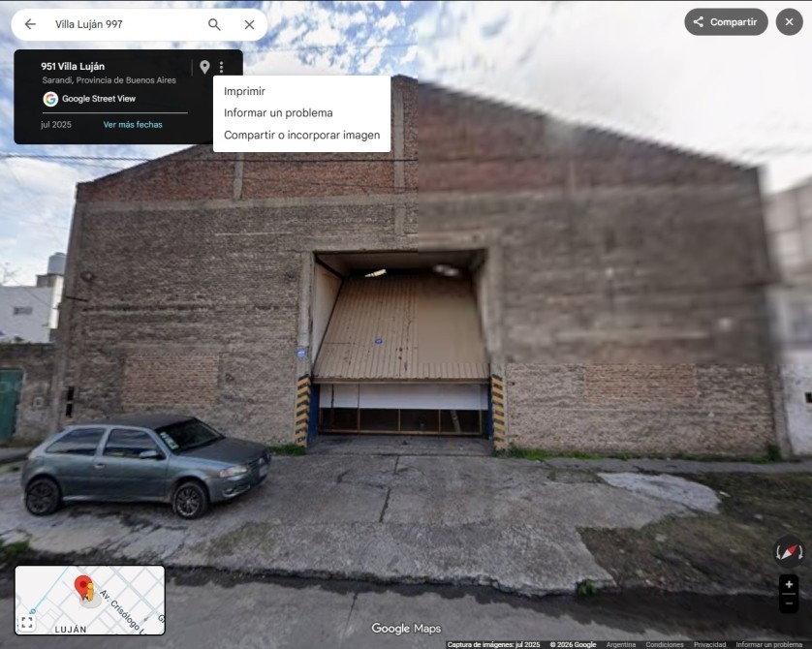Screen dimensions: 812x649
Task: Click the compass to reset heading
Action: pyautogui.click(x=789, y=552)
